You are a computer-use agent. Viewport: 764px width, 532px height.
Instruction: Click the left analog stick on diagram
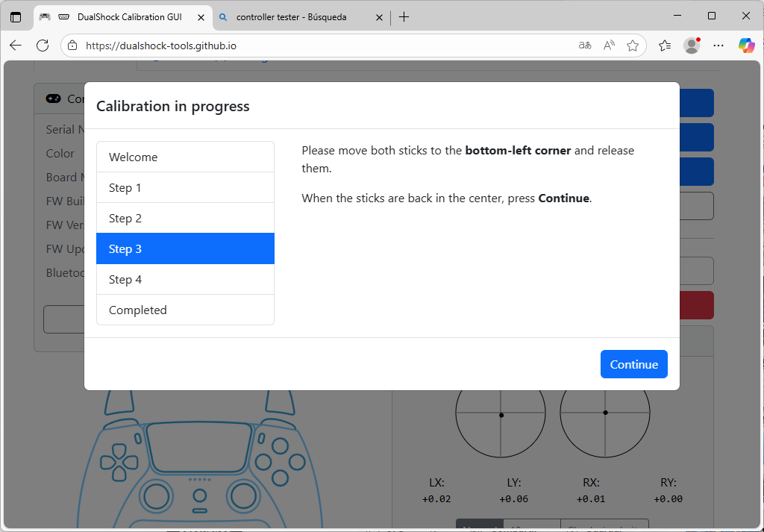pyautogui.click(x=157, y=496)
